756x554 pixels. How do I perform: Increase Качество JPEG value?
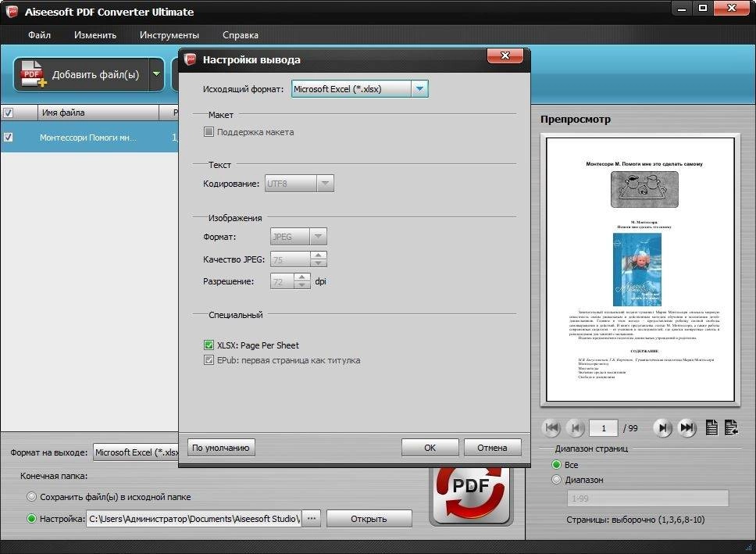(318, 255)
